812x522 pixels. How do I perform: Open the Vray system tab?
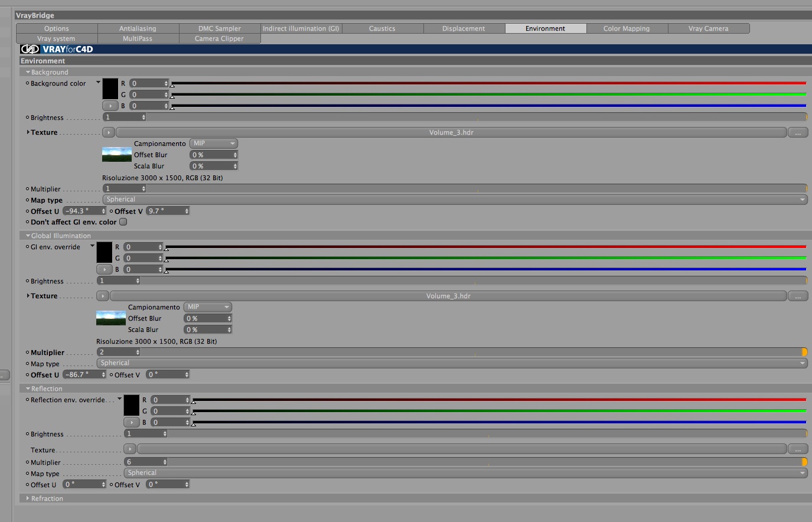[57, 38]
